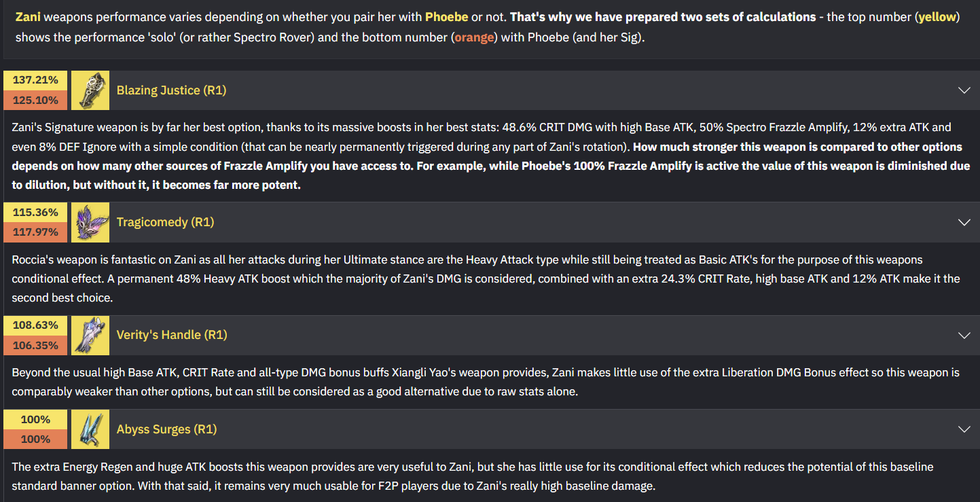Image resolution: width=980 pixels, height=502 pixels.
Task: Select the Blazing Justice (R1) title
Action: (x=171, y=90)
